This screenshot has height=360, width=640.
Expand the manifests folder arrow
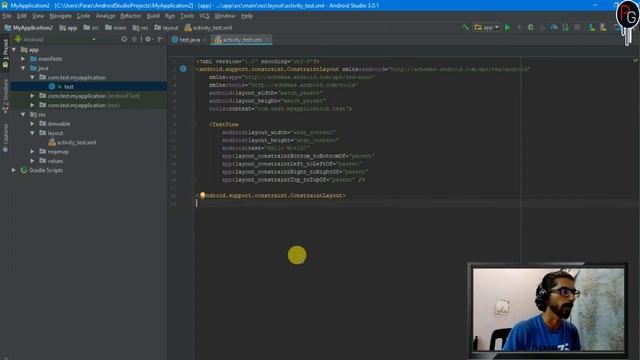[x=23, y=59]
